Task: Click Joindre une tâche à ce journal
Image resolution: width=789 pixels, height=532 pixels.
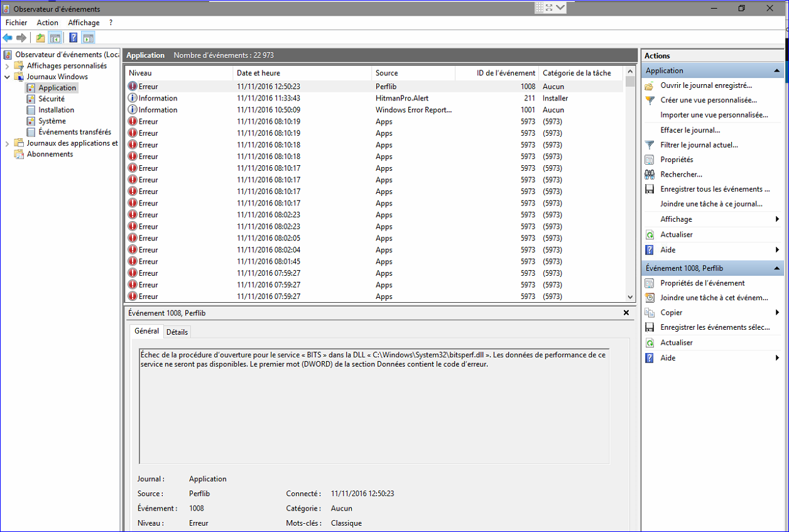Action: point(711,204)
